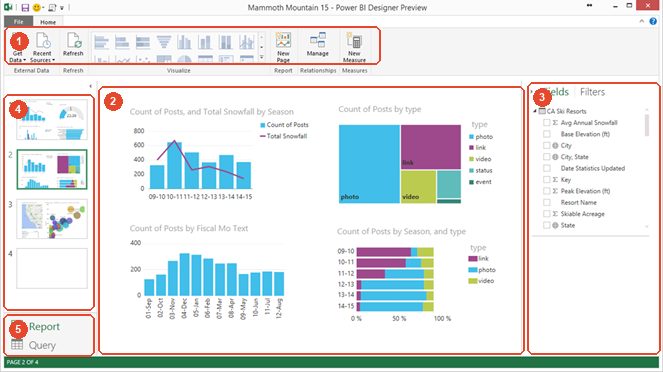
Task: Collapse the CA Ski Resorts table tree
Action: [x=535, y=111]
